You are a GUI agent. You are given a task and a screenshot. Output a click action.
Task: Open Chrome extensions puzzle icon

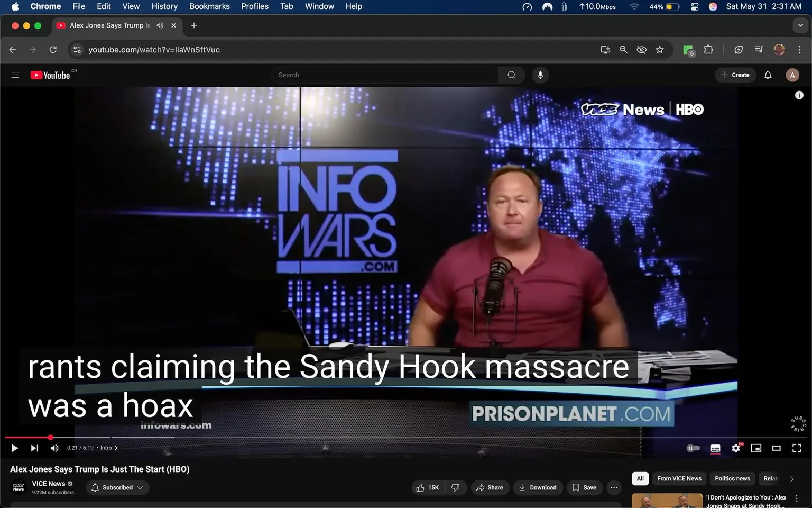coord(708,49)
